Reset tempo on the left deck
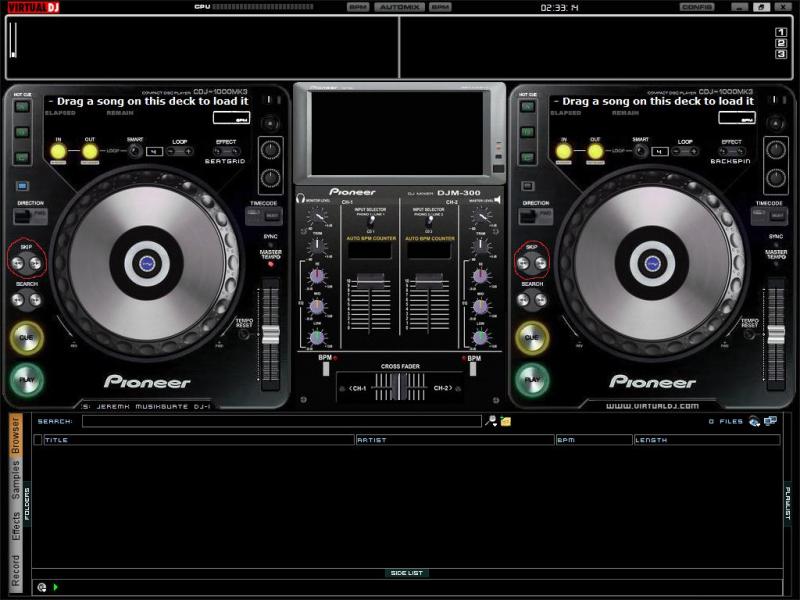 click(x=244, y=334)
